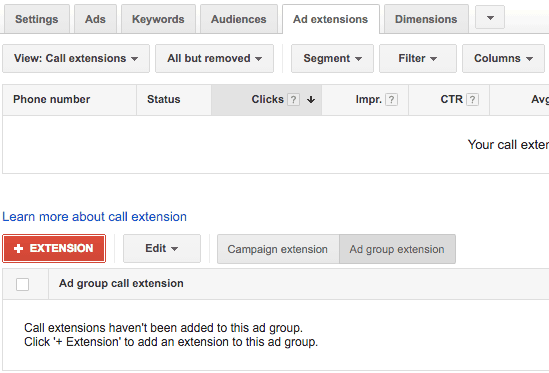Follow the Learn more about call extension link
The image size is (549, 373).
click(95, 217)
